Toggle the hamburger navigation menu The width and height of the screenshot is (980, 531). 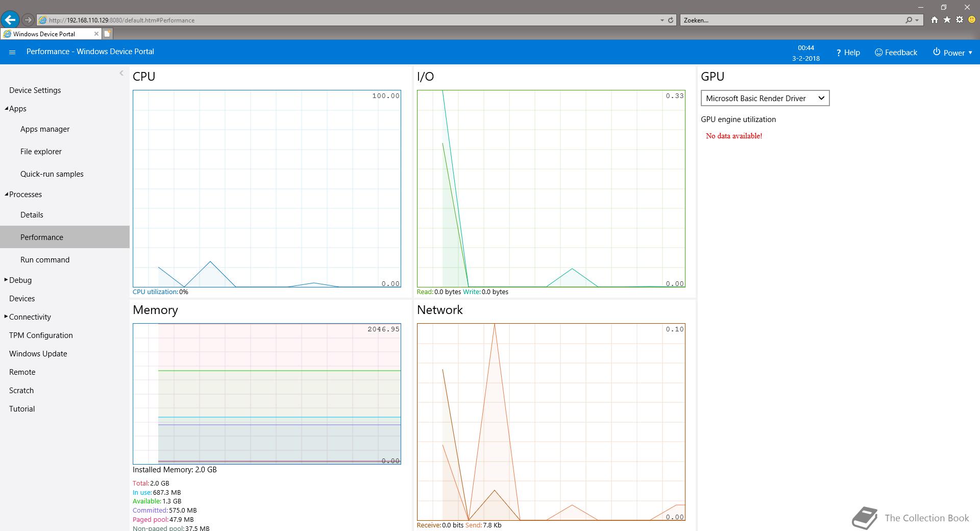pyautogui.click(x=12, y=52)
